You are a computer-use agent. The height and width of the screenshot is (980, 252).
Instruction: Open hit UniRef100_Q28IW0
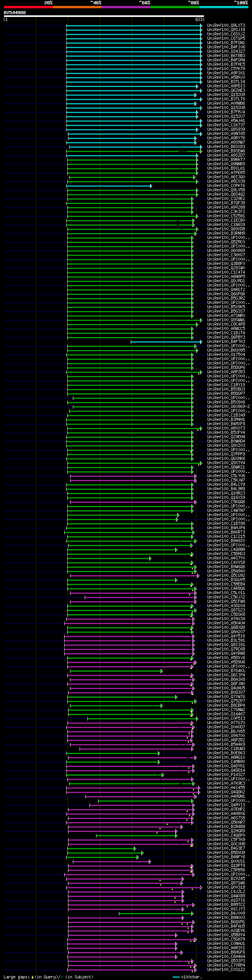click(x=226, y=268)
